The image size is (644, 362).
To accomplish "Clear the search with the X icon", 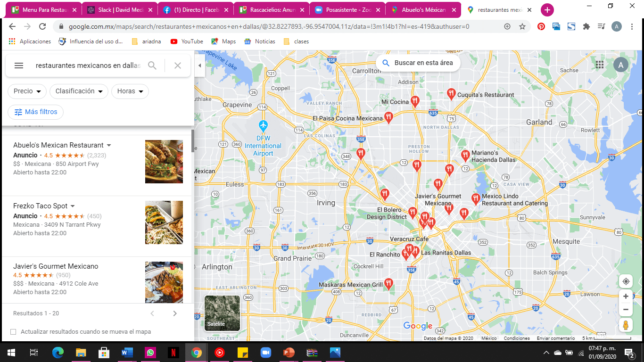I will (x=178, y=66).
